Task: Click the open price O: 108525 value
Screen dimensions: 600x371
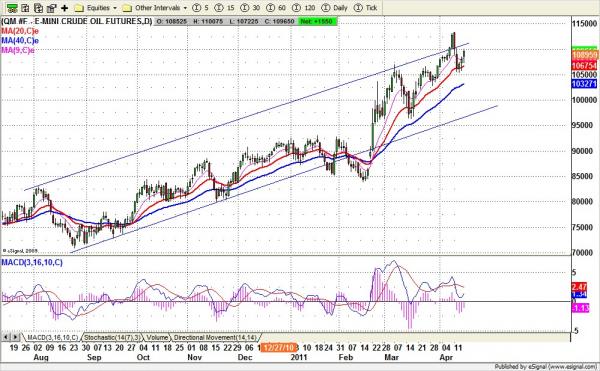Action: click(171, 21)
